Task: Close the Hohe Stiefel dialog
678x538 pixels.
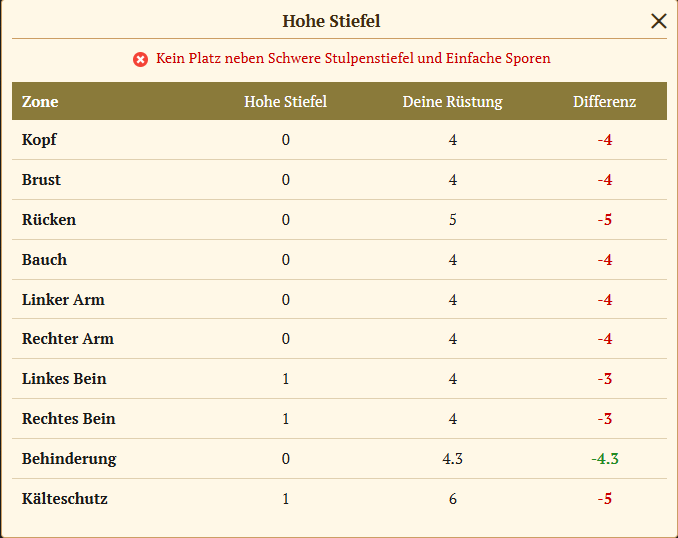Action: pos(658,21)
